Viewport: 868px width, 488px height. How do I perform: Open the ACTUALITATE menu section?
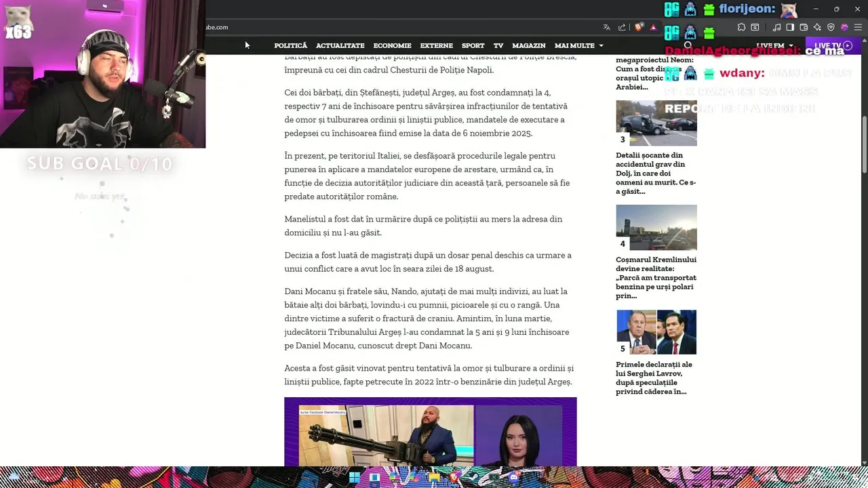[x=340, y=45]
